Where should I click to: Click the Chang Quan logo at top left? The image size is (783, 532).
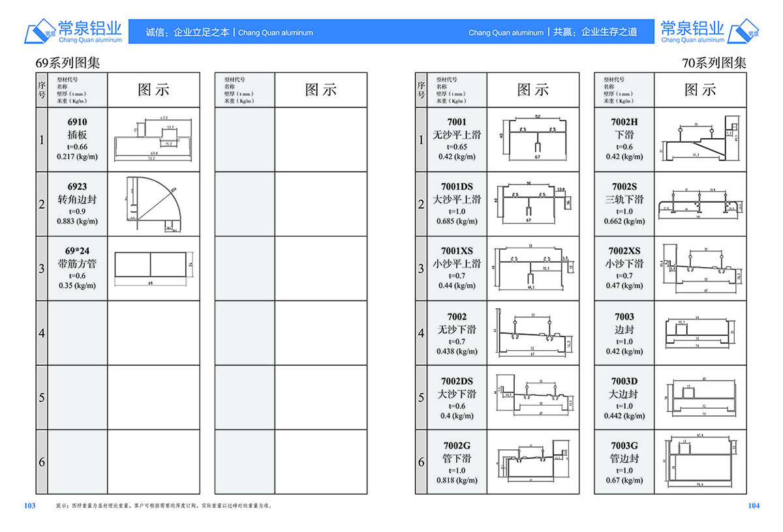[73, 32]
